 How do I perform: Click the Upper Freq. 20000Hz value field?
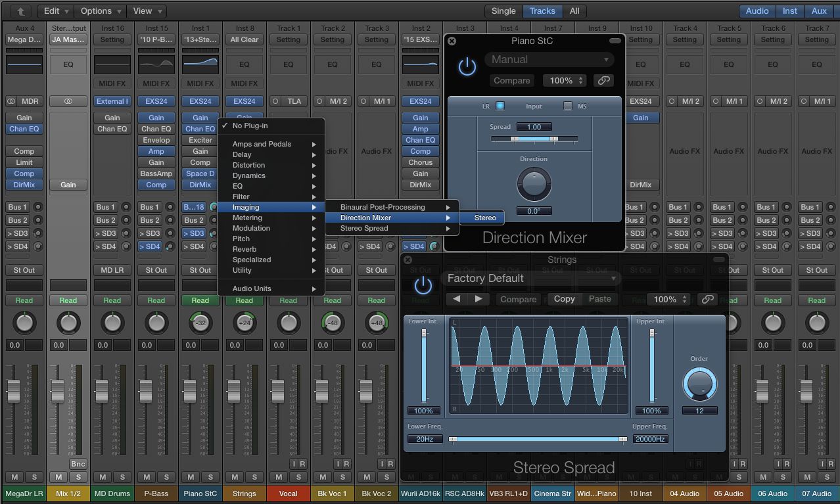pyautogui.click(x=651, y=439)
